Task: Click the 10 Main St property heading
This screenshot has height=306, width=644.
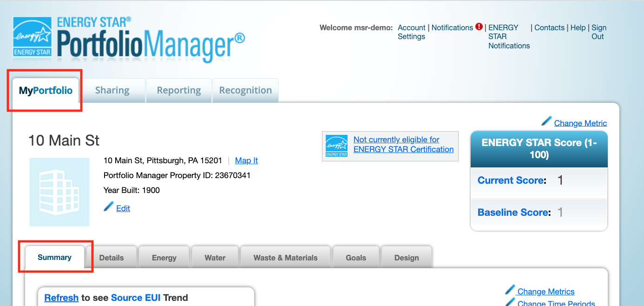Action: (64, 140)
